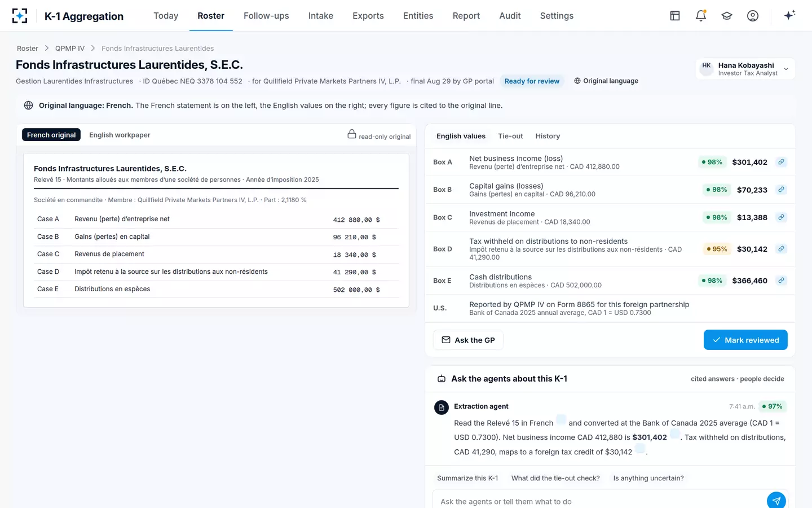Click the Extraction agent avatar icon
Viewport: 812px width, 508px height.
click(x=442, y=407)
